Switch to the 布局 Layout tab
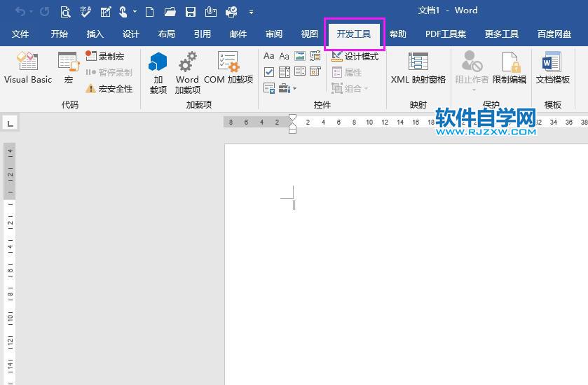 [x=167, y=34]
